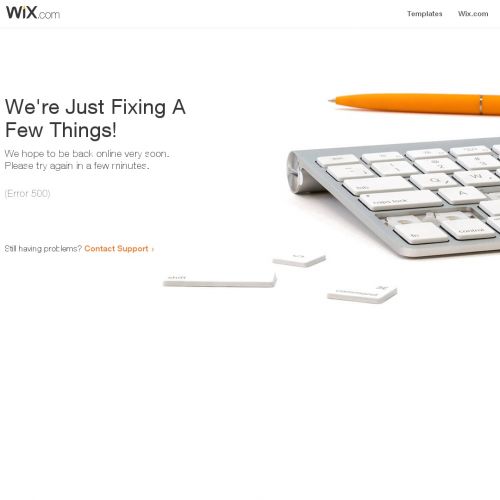Click the "(Error 500)" text

27,193
